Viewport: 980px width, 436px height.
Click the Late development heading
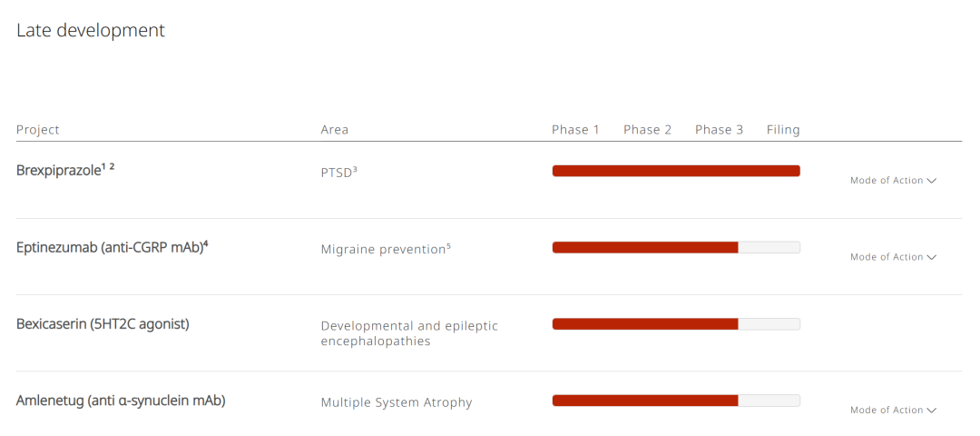pos(91,30)
